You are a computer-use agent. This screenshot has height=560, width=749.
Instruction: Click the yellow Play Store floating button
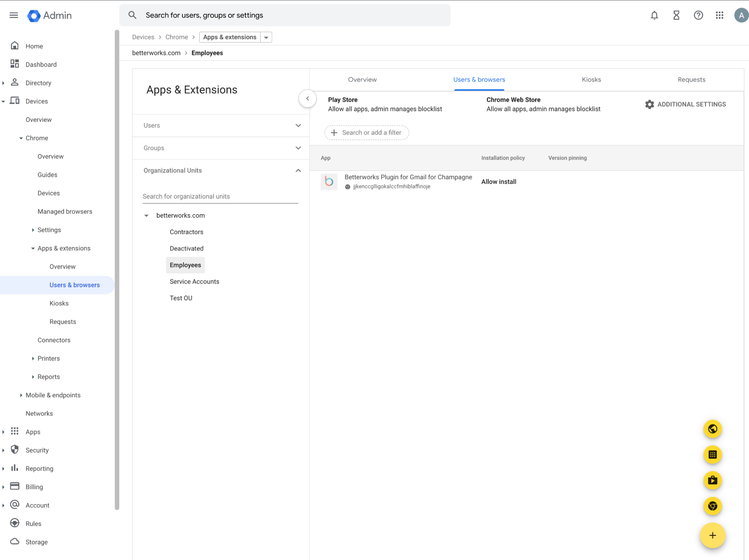click(x=712, y=480)
